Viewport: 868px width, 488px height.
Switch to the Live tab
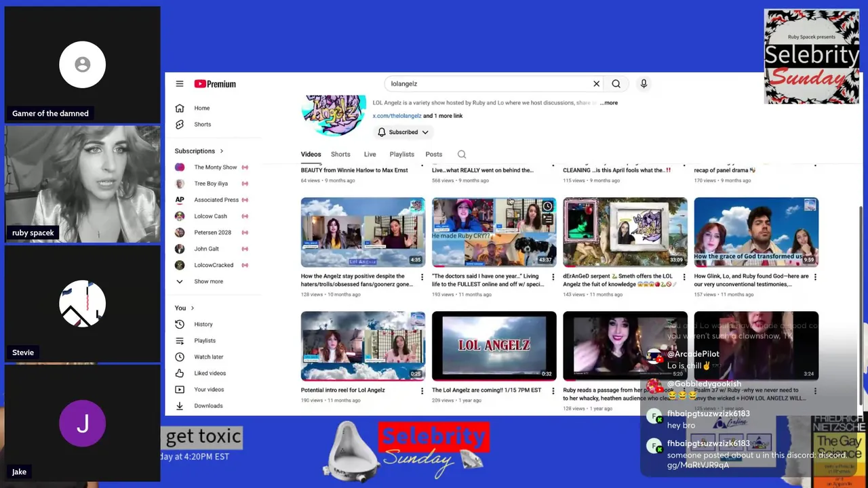[x=370, y=155]
